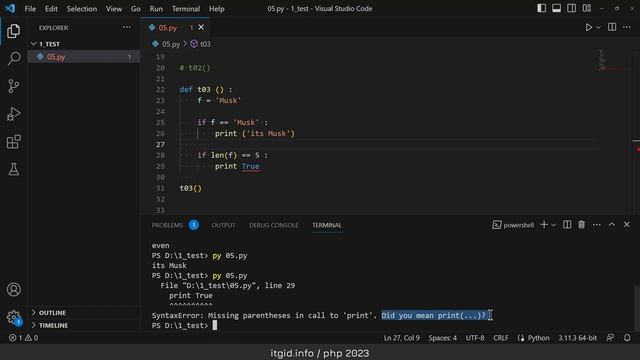Image resolution: width=640 pixels, height=360 pixels.
Task: Open the Terminal menu
Action: (x=186, y=9)
